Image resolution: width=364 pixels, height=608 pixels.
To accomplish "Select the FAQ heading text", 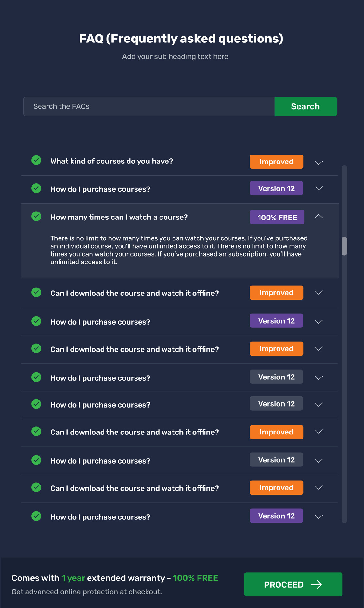I will click(x=182, y=38).
